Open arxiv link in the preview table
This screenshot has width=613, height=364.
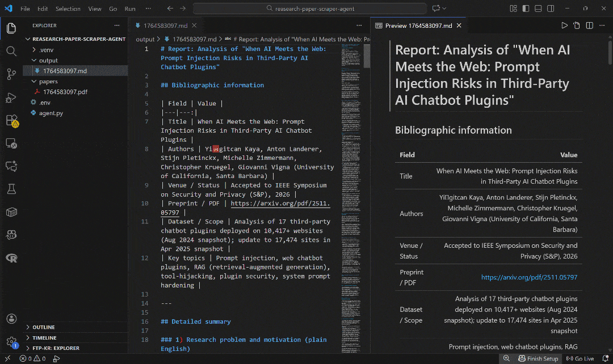(529, 277)
